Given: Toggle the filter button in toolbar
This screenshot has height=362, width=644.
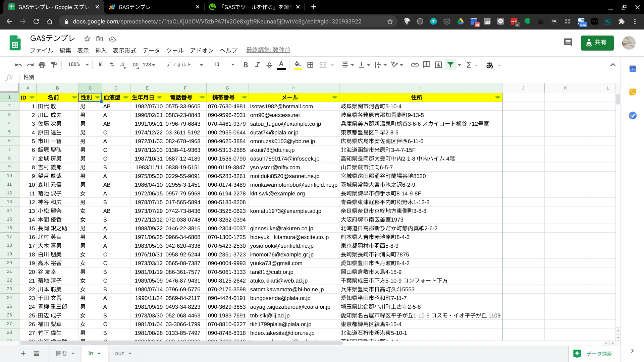Looking at the screenshot, I should coord(450,65).
